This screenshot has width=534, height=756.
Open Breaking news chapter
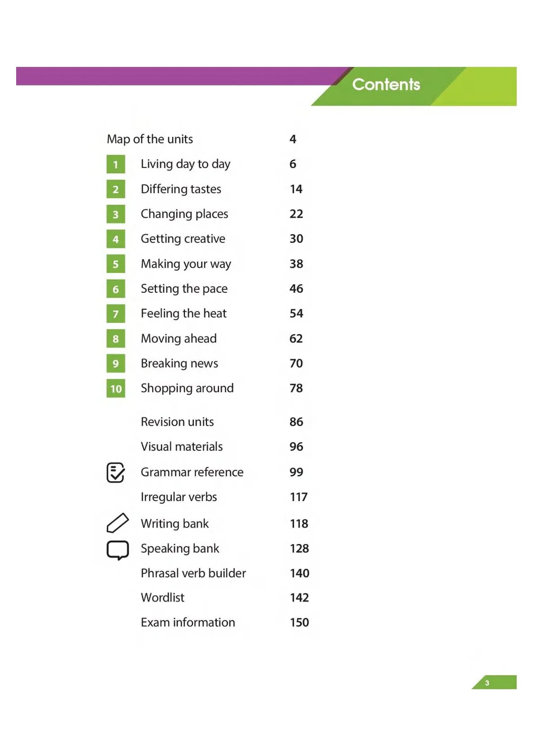(x=179, y=363)
